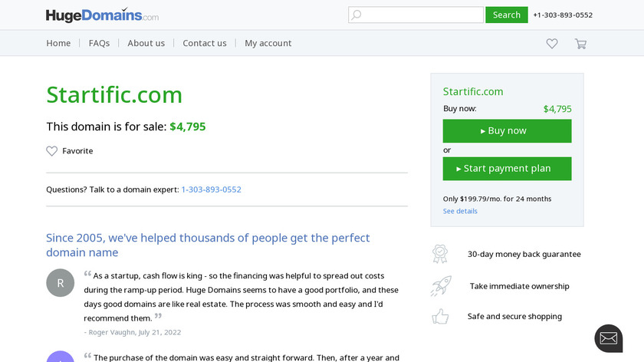Navigate to Contact us
This screenshot has height=362, width=644.
205,44
